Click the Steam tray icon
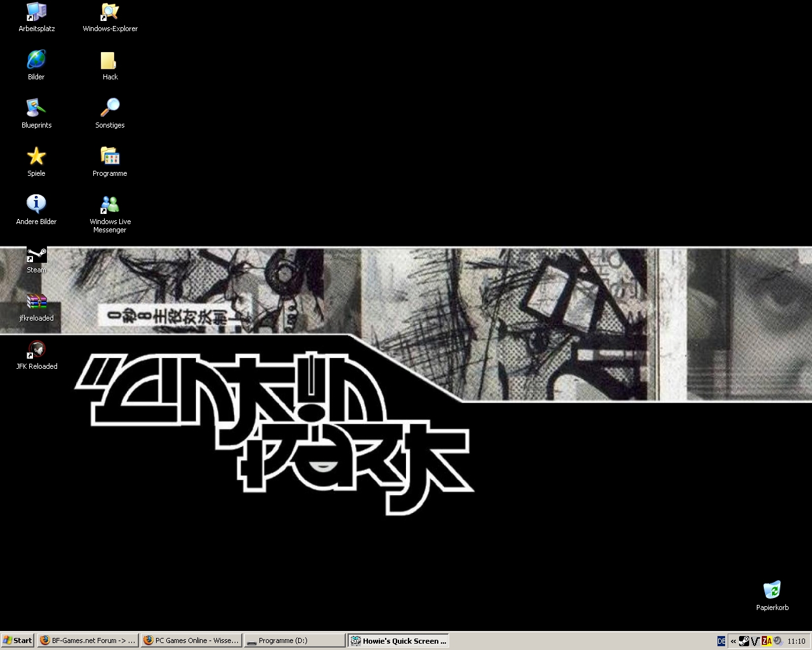The height and width of the screenshot is (650, 812). click(744, 641)
